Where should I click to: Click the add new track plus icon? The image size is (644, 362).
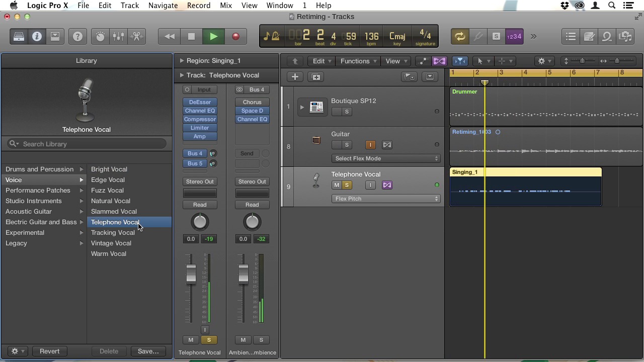(x=295, y=77)
